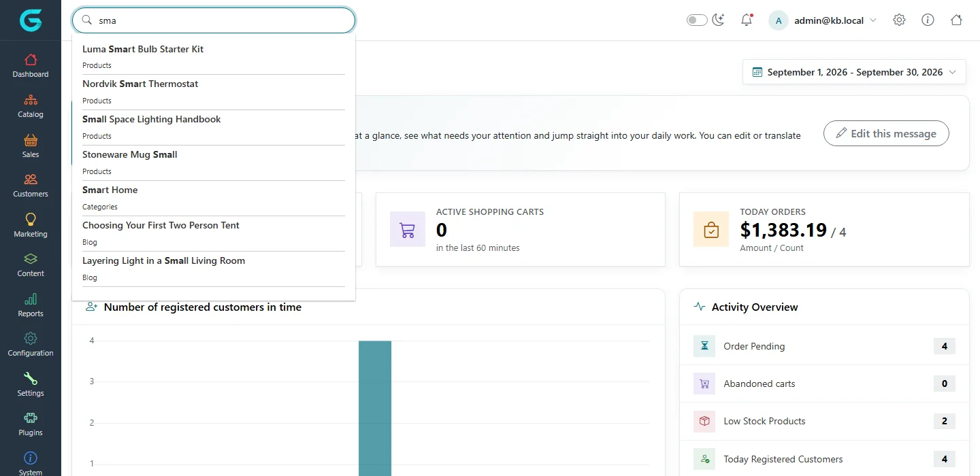Click the Abandoned carts icon
Image resolution: width=980 pixels, height=476 pixels.
(704, 384)
